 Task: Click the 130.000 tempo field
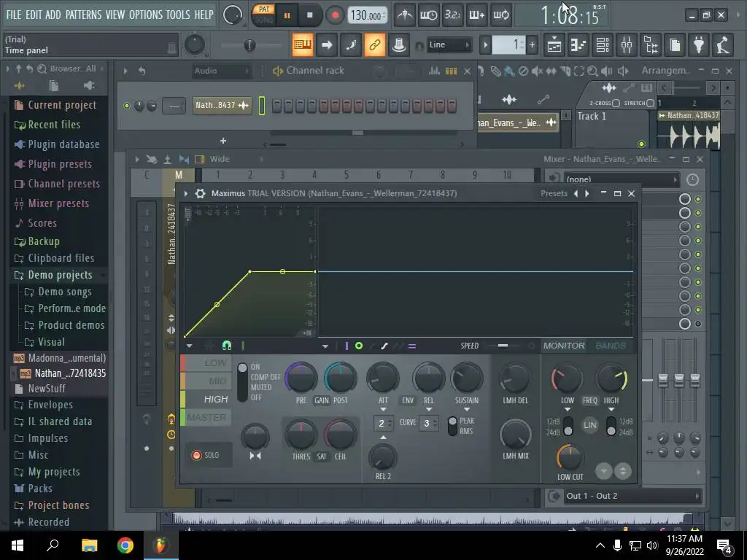(366, 15)
